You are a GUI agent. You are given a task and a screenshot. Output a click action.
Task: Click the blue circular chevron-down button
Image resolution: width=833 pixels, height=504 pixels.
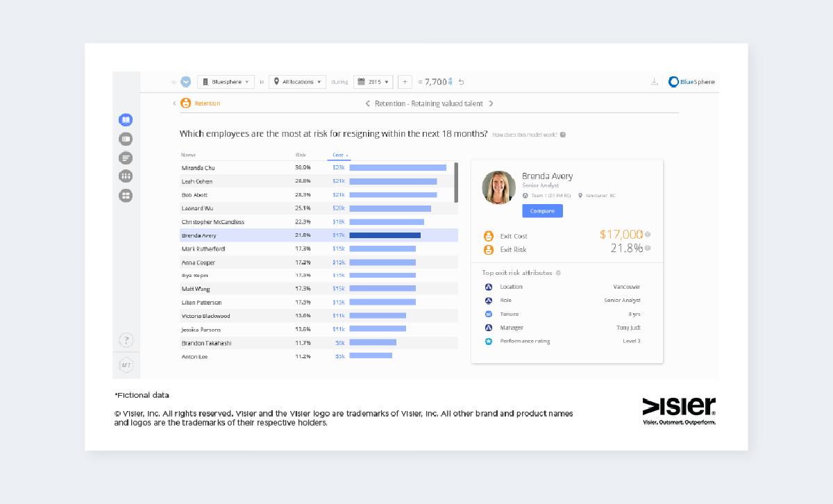click(x=186, y=82)
